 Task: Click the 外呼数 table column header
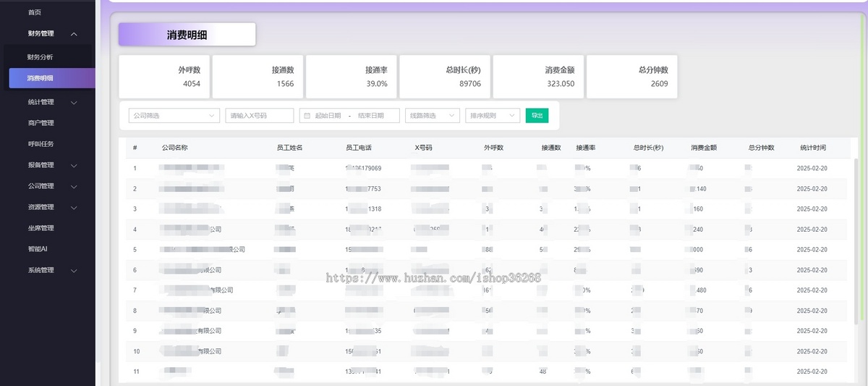pos(494,148)
